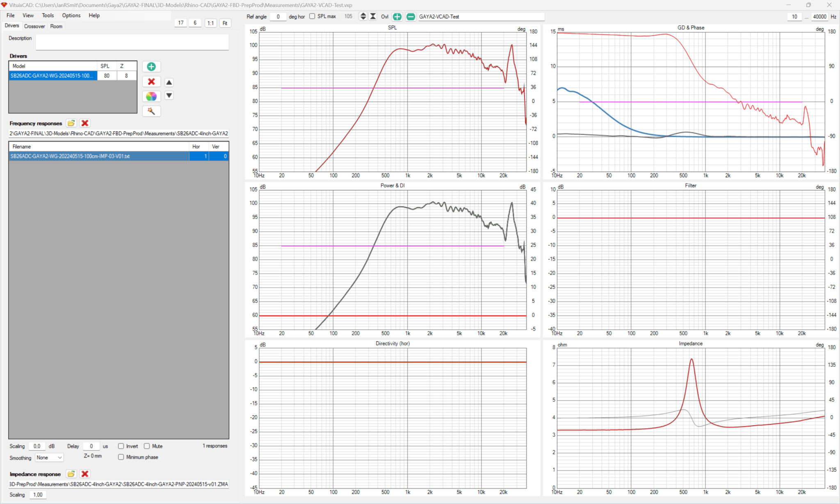The height and width of the screenshot is (504, 840).
Task: Click the 1:1 scale button
Action: (210, 23)
